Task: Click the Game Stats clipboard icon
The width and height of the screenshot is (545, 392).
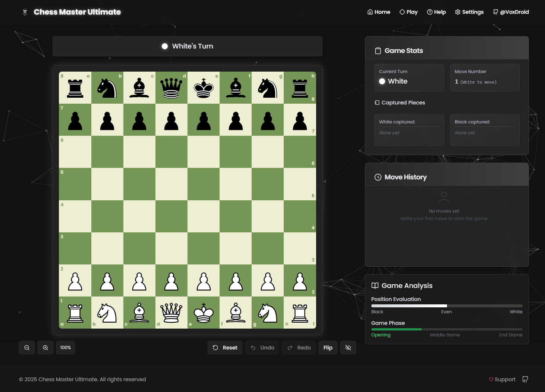Action: (378, 50)
